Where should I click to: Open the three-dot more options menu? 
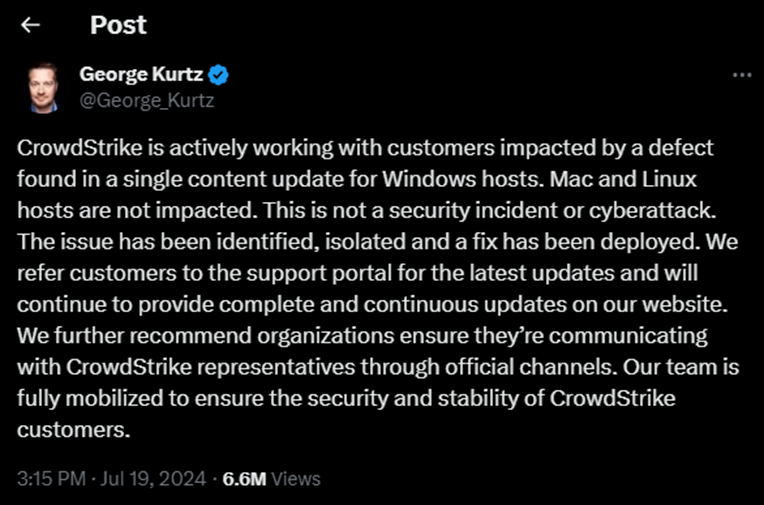(x=741, y=75)
